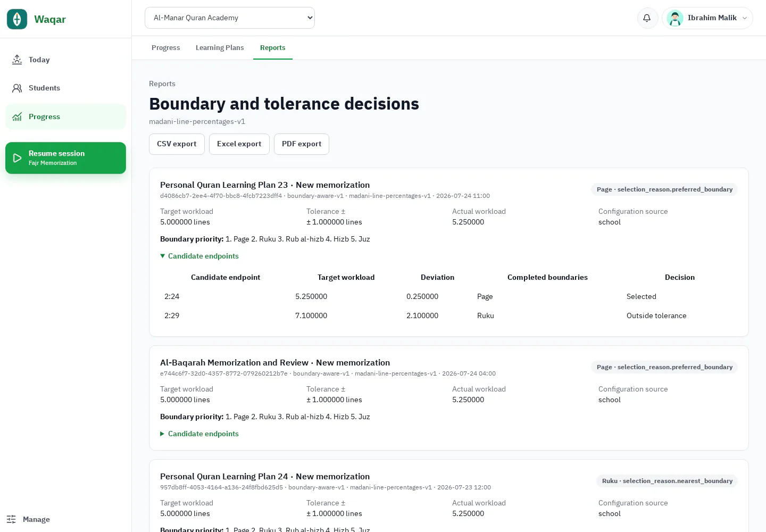The height and width of the screenshot is (532, 766).
Task: Click the Waqar logo icon
Action: pyautogui.click(x=17, y=19)
